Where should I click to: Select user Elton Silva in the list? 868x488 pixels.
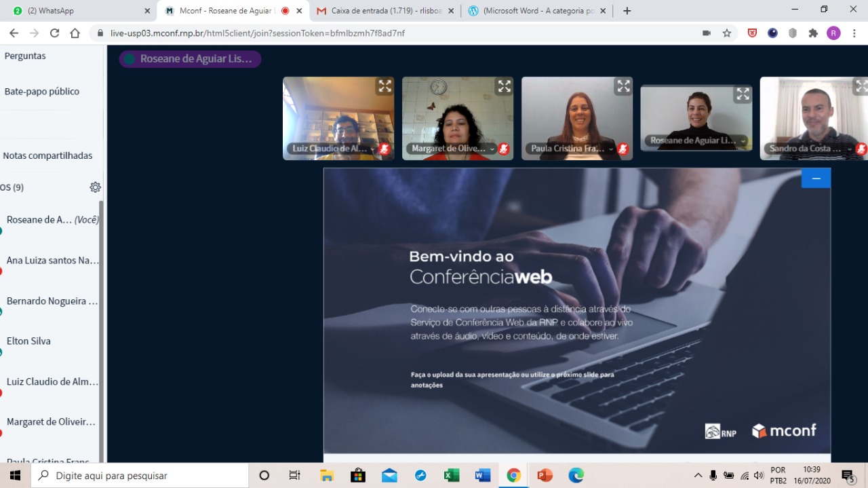(51, 341)
